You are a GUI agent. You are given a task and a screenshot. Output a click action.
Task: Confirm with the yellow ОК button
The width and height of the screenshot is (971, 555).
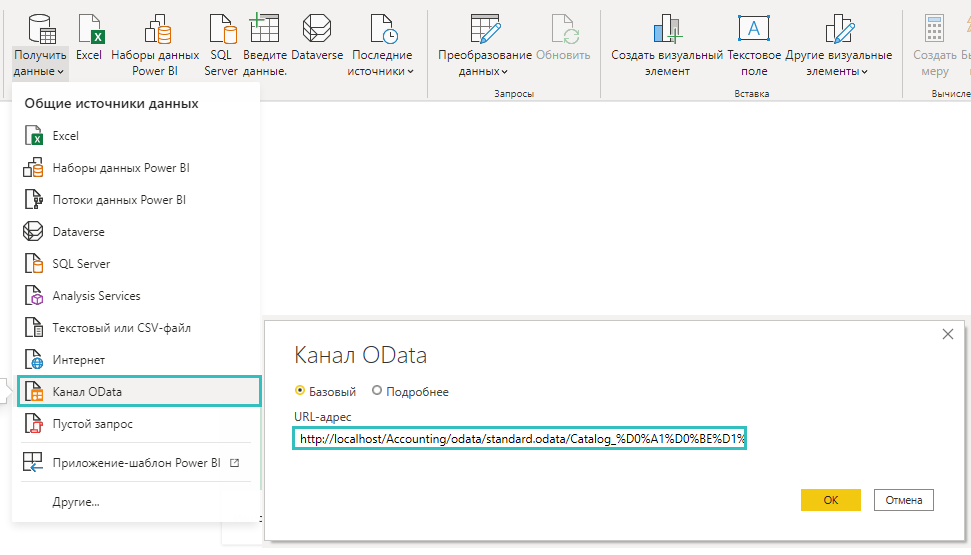pos(830,500)
